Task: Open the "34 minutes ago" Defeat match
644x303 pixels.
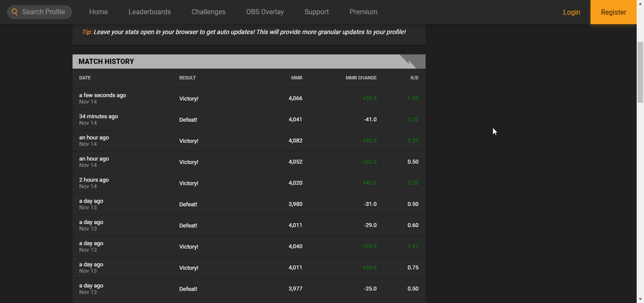Action: point(249,120)
